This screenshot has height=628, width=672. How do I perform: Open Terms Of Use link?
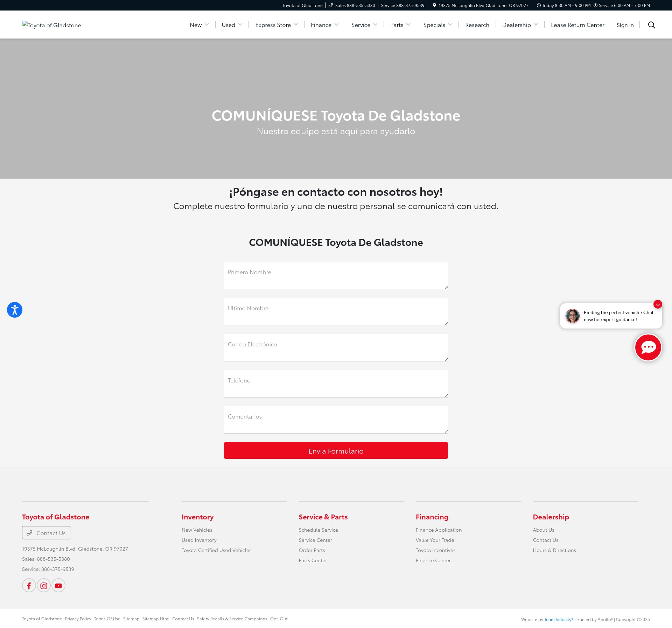[107, 619]
